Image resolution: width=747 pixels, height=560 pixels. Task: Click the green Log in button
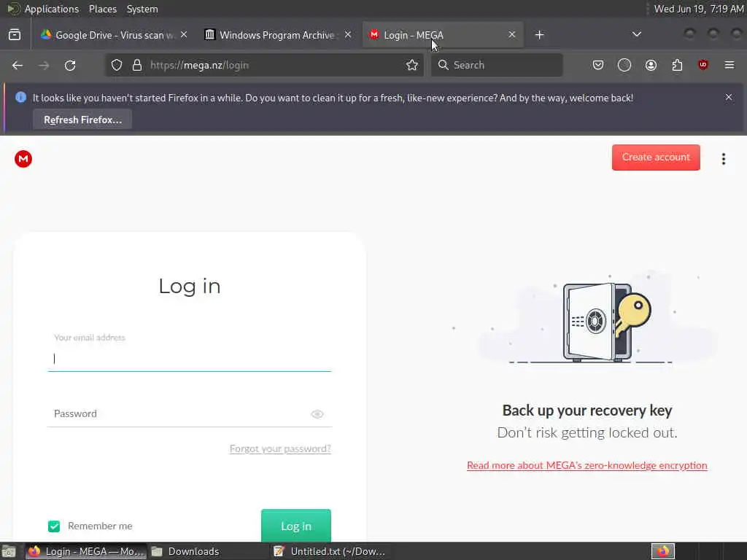pos(296,526)
